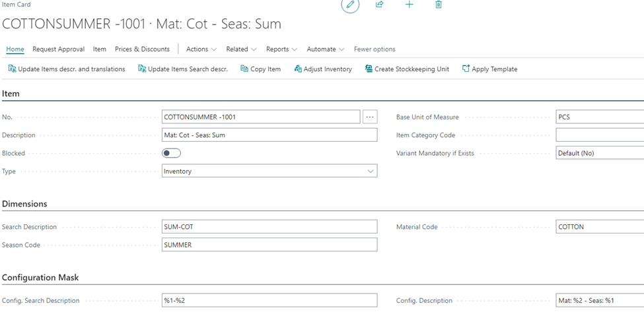644x318 pixels.
Task: Expand the Reports menu
Action: coord(282,49)
